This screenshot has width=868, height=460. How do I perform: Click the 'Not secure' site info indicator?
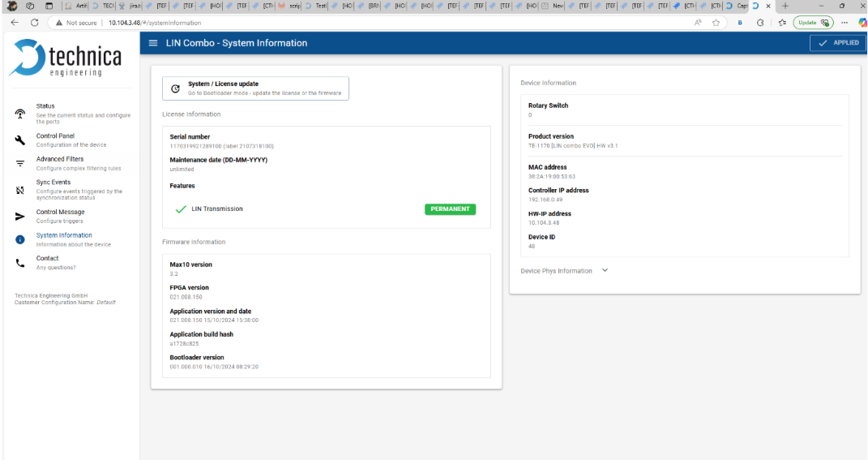click(x=76, y=23)
